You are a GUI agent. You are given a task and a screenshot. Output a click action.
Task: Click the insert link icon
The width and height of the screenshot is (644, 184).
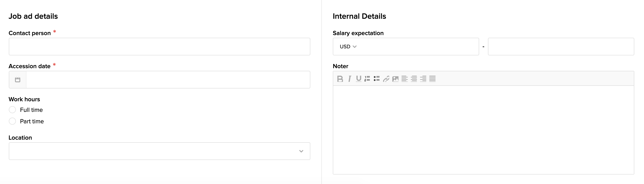386,79
